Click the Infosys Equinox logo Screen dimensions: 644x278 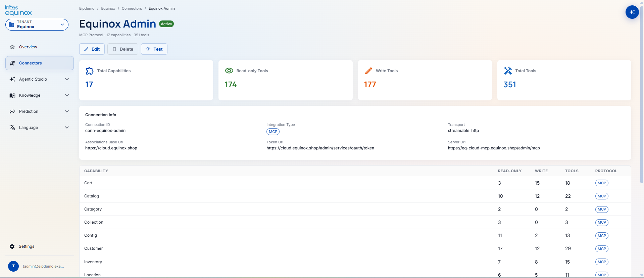pyautogui.click(x=18, y=10)
